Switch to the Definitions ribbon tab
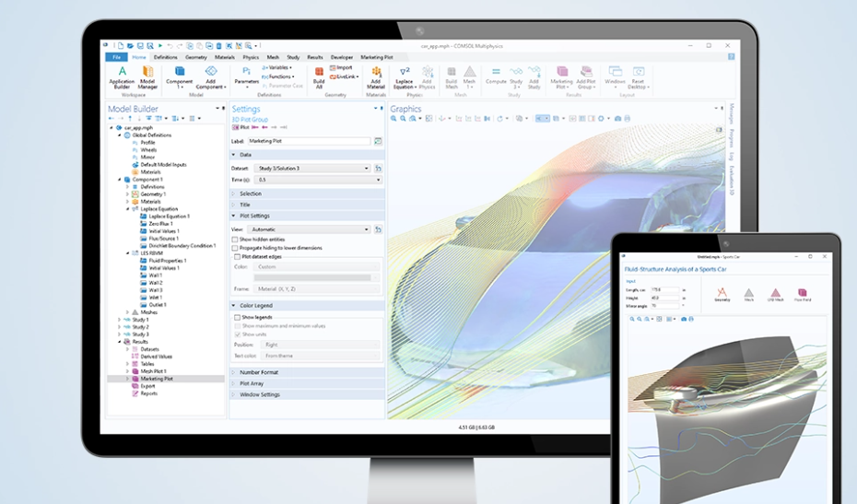 (165, 57)
